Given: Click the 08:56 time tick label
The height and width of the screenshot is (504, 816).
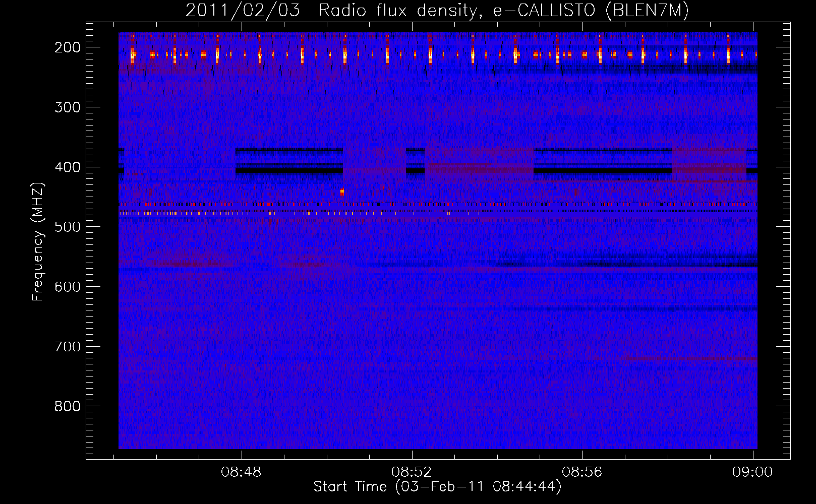Looking at the screenshot, I should [x=582, y=472].
